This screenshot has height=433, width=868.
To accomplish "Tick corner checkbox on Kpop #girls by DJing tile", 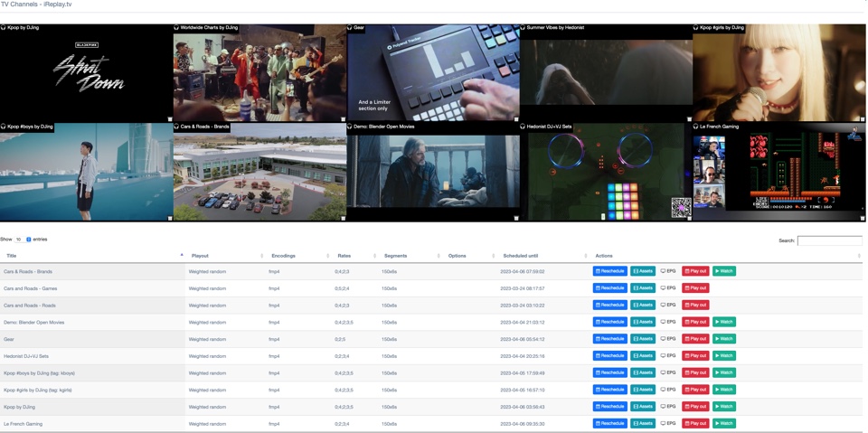I will click(x=863, y=119).
